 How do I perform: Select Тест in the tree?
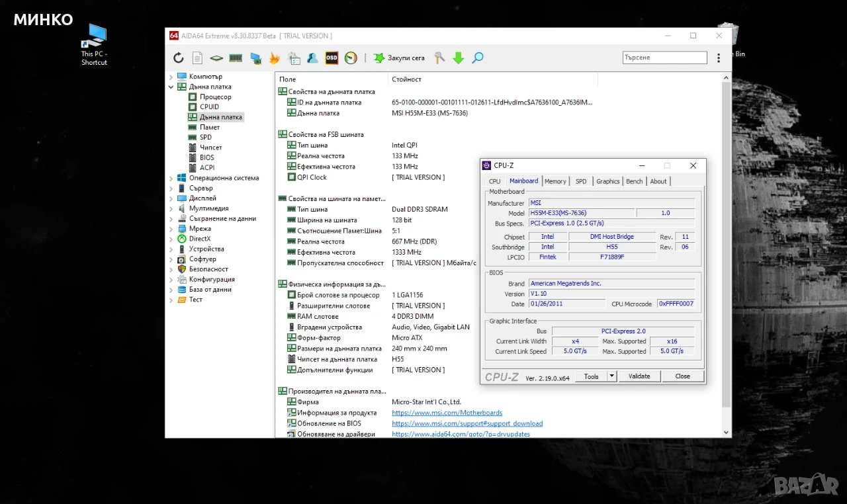195,300
